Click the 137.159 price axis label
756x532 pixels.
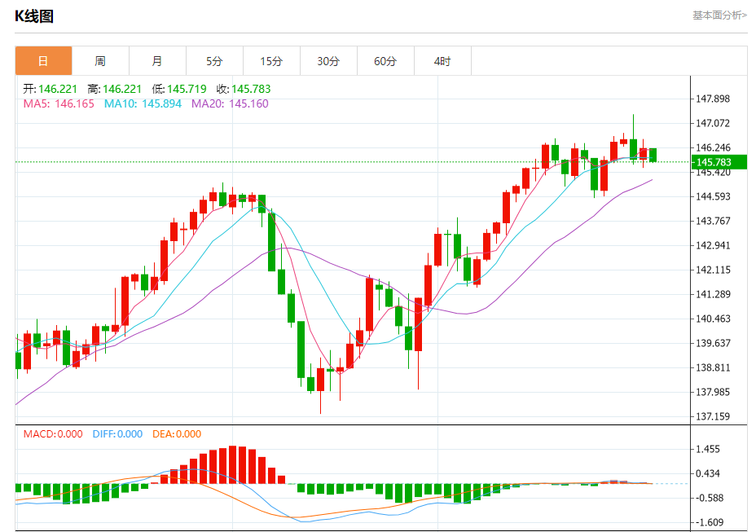click(713, 416)
